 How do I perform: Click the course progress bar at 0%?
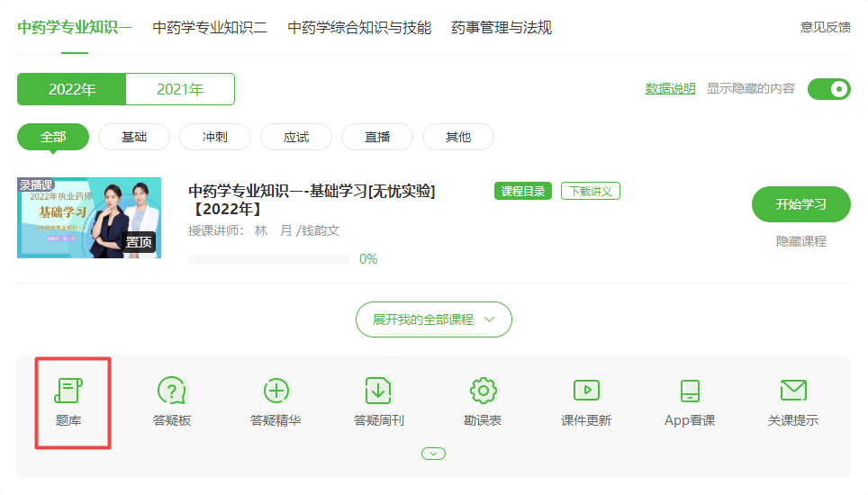269,259
